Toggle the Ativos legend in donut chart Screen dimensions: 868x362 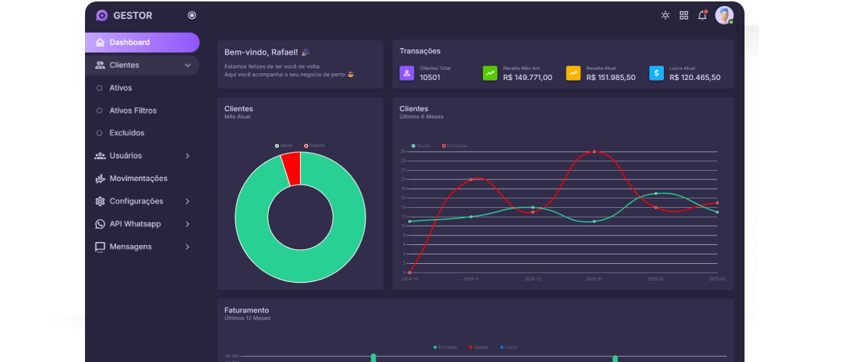coord(283,145)
